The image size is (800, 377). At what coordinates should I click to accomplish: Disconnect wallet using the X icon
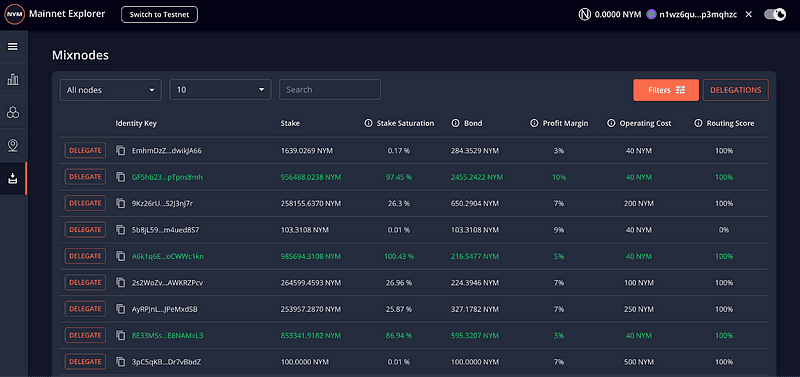coord(748,15)
